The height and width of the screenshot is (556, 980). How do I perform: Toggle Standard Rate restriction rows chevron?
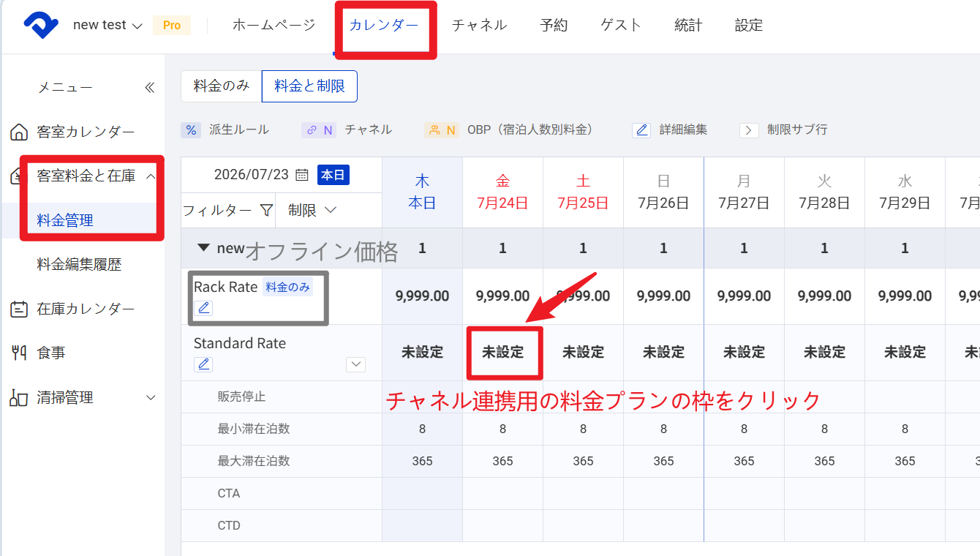coord(355,364)
